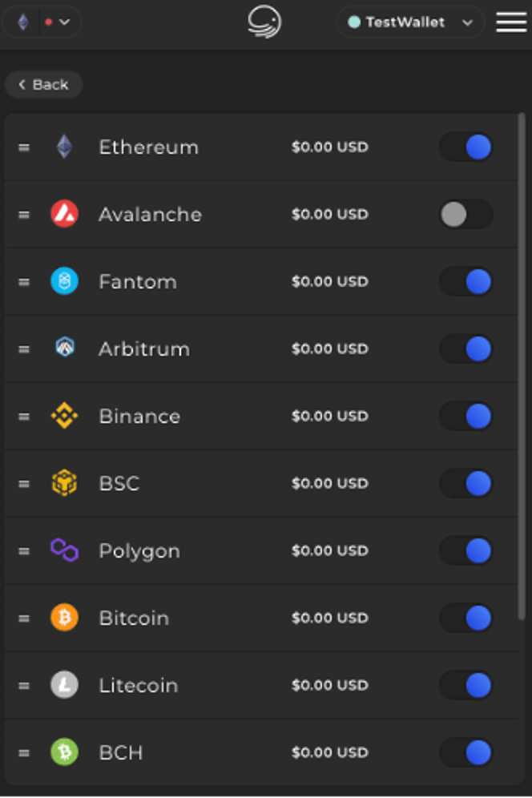Image resolution: width=532 pixels, height=798 pixels.
Task: Enable the Avalanche network toggle
Action: (465, 215)
